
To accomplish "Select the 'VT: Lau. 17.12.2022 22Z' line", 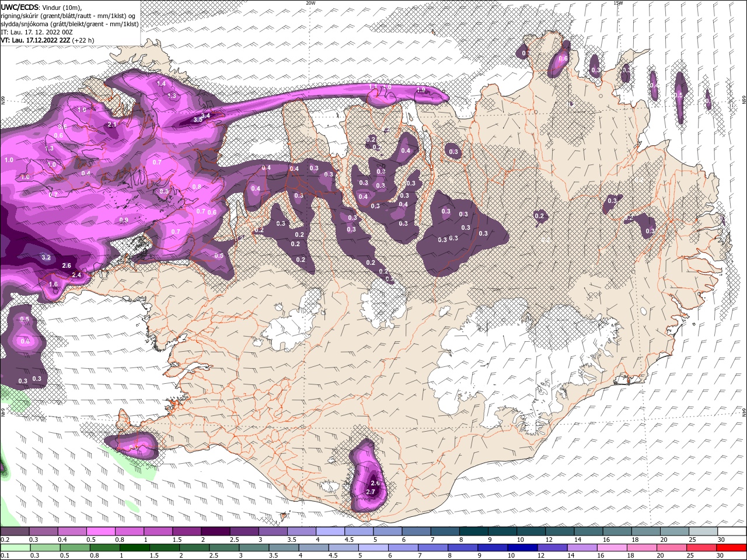I will pos(35,40).
